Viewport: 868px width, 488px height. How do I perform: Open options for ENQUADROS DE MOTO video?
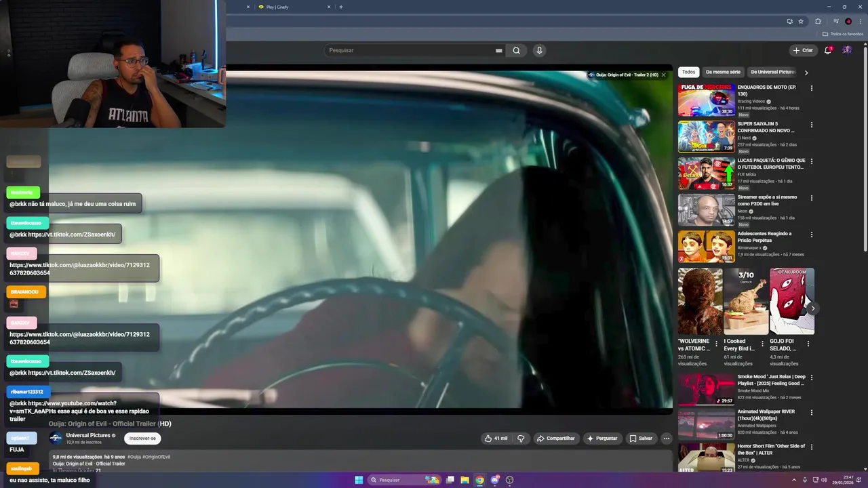coord(811,88)
